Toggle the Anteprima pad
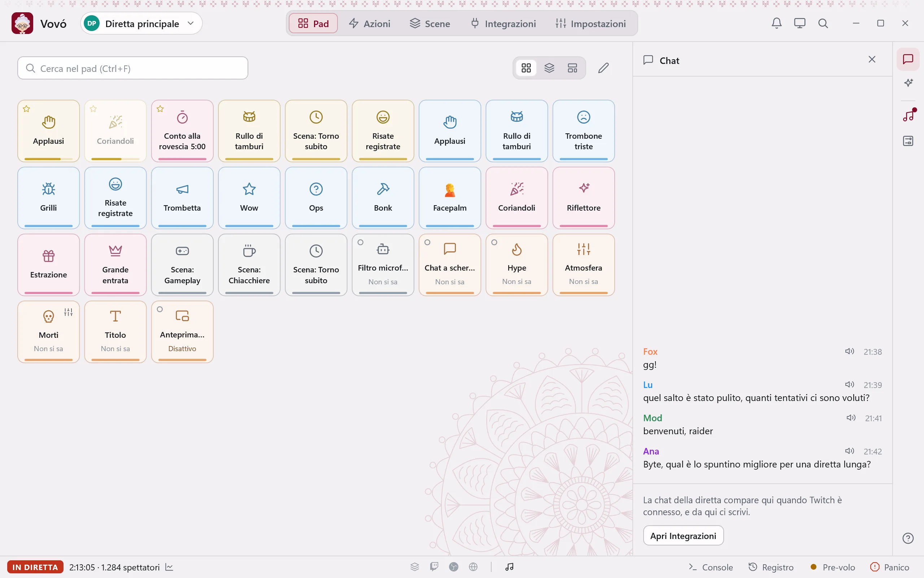This screenshot has height=578, width=924. 182,332
